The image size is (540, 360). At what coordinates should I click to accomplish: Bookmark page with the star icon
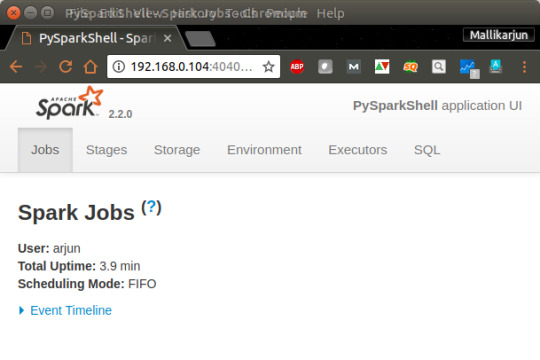[x=269, y=66]
